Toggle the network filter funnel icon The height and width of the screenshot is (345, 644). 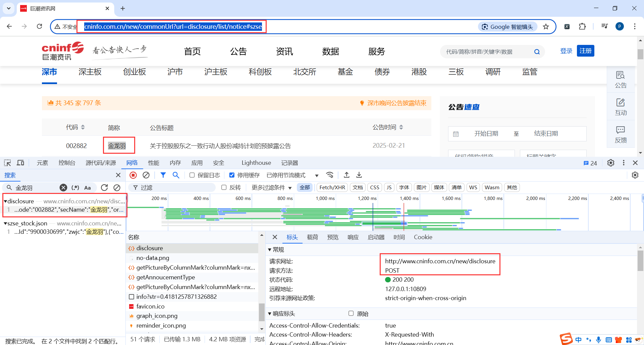click(163, 175)
